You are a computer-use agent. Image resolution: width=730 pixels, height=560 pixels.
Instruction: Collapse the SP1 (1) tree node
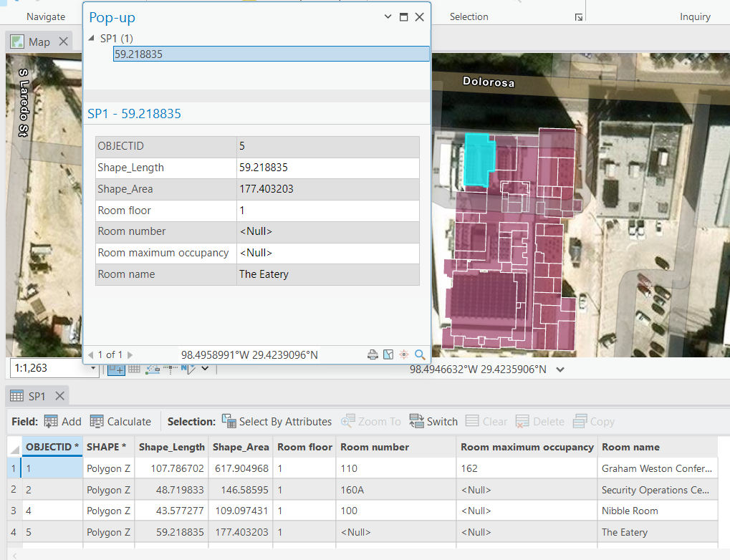[x=91, y=39]
